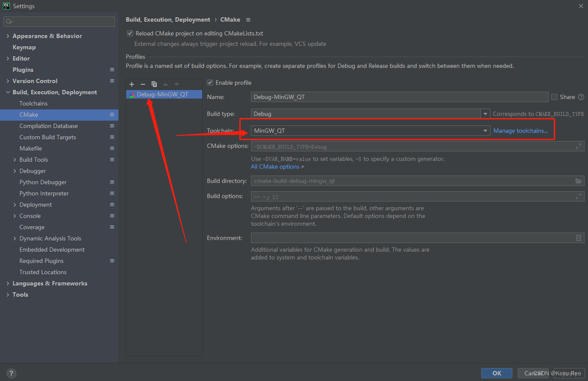588x381 pixels.
Task: Expand Debugger node
Action: click(x=15, y=171)
